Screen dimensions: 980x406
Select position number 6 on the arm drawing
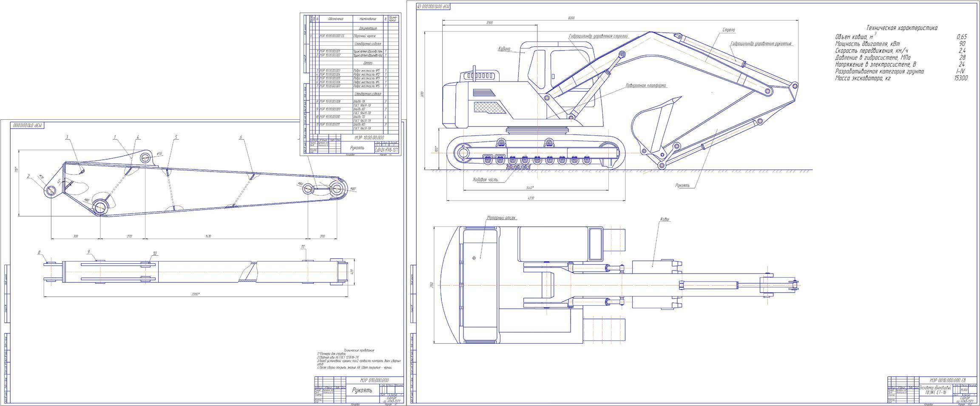241,137
